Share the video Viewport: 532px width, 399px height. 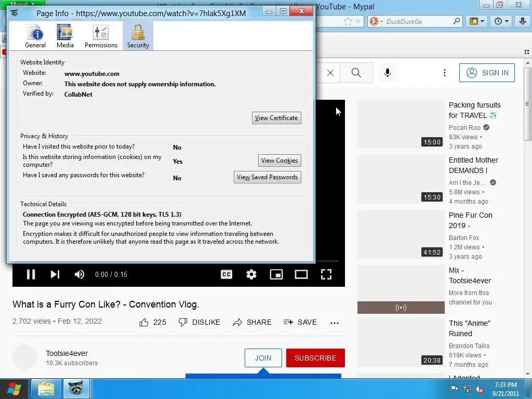[x=252, y=322]
